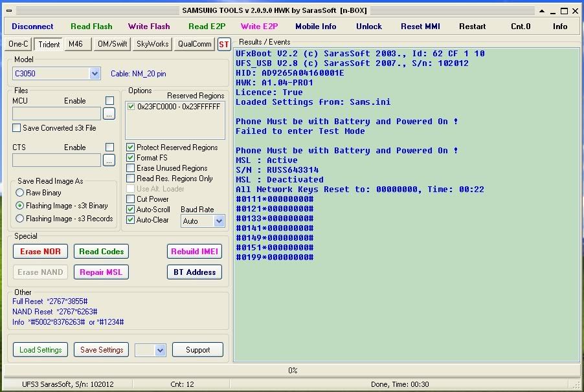This screenshot has width=584, height=392.
Task: Enable the Cut Power checkbox
Action: coord(130,199)
